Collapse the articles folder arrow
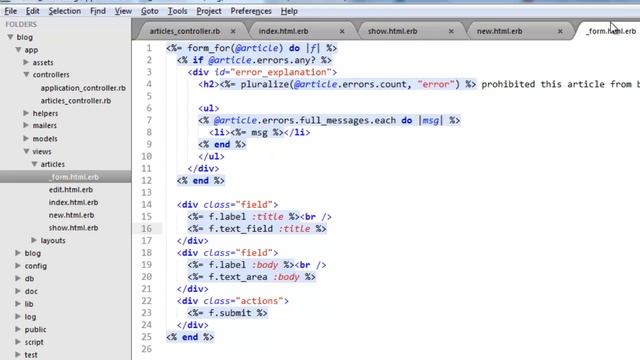 34,164
